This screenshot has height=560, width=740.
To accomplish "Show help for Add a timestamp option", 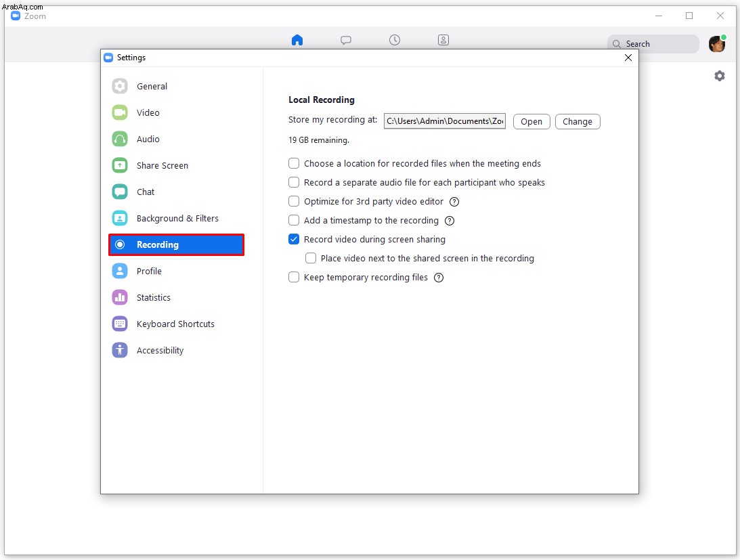I will tap(450, 221).
